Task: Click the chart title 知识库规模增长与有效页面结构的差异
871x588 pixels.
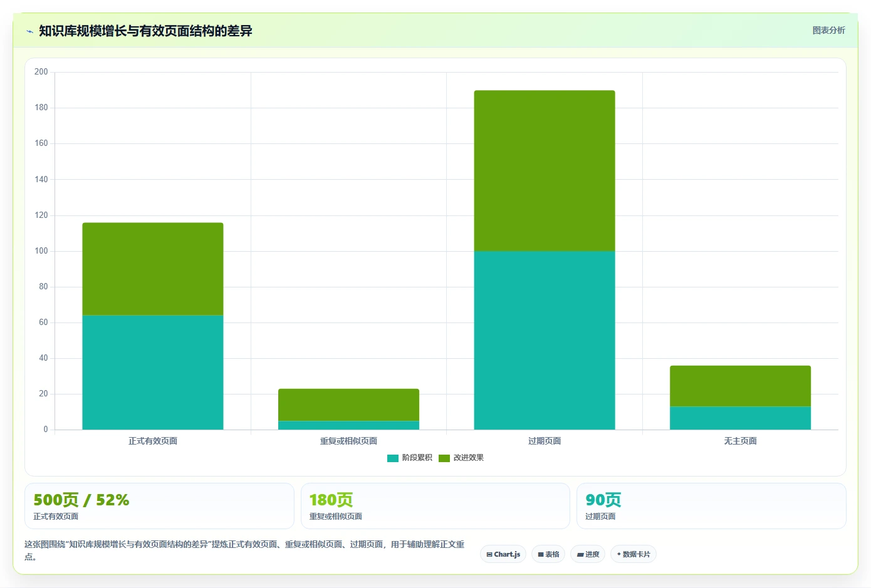Action: [x=145, y=31]
